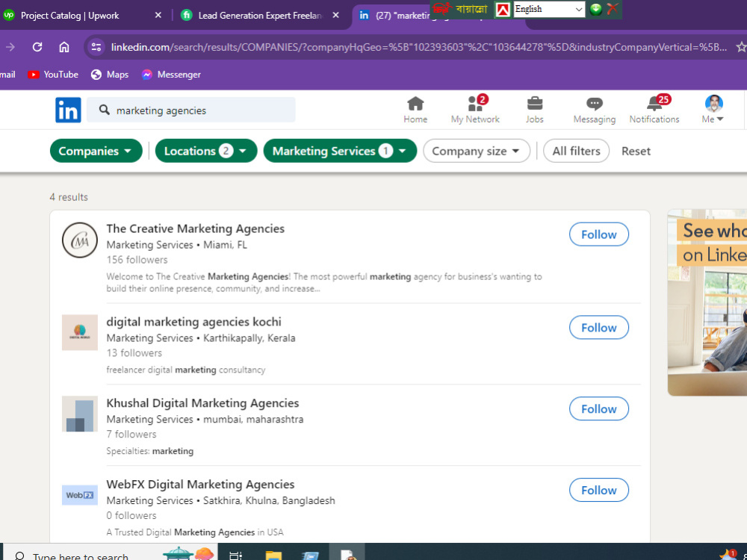Screen dimensions: 747x560
Task: Follow The Creative Marketing Agencies
Action: pos(599,234)
